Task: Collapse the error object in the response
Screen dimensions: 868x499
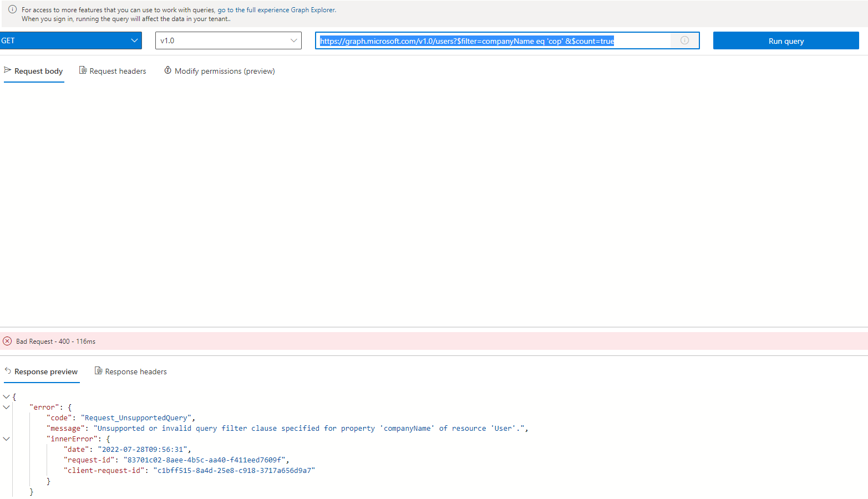Action: [x=7, y=406]
